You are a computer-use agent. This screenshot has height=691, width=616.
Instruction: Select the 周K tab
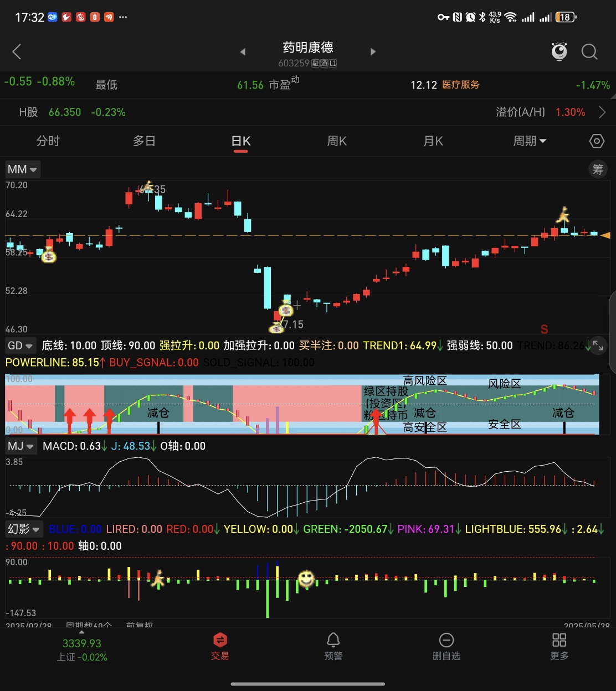pyautogui.click(x=337, y=141)
